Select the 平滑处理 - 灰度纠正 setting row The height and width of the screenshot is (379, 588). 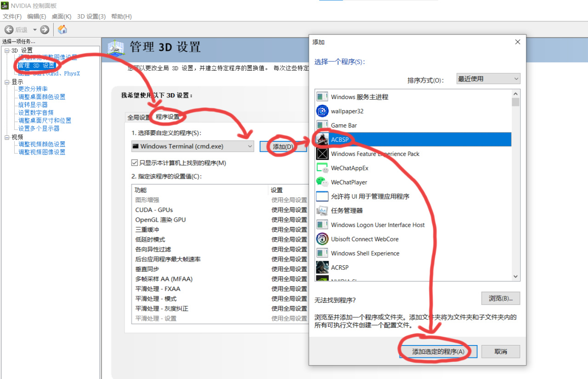tap(220, 308)
